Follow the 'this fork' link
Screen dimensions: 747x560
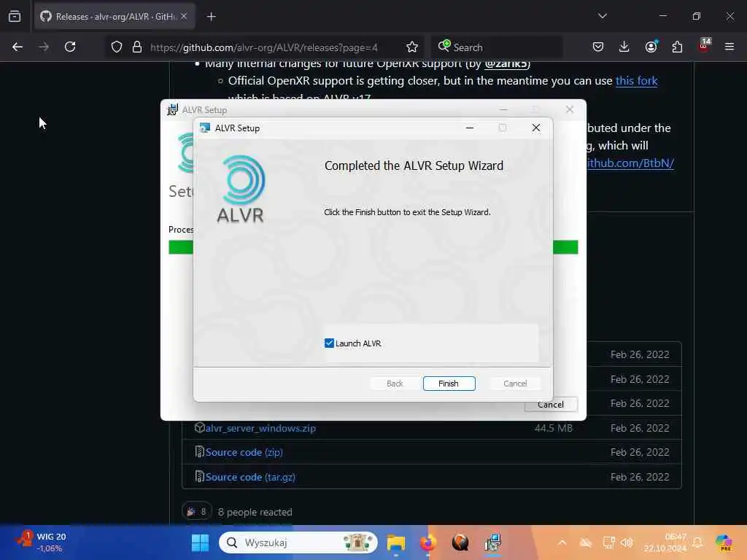[x=636, y=80]
